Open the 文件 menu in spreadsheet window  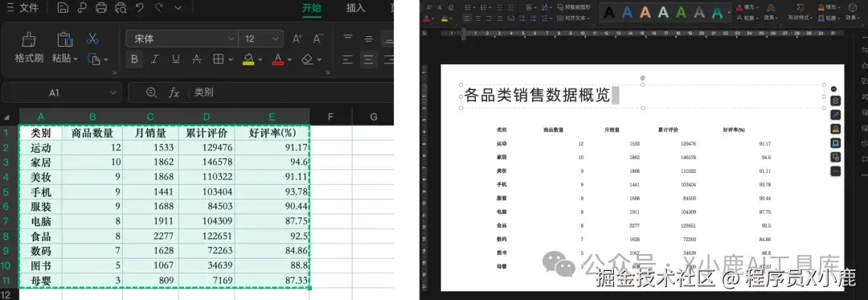pyautogui.click(x=23, y=8)
